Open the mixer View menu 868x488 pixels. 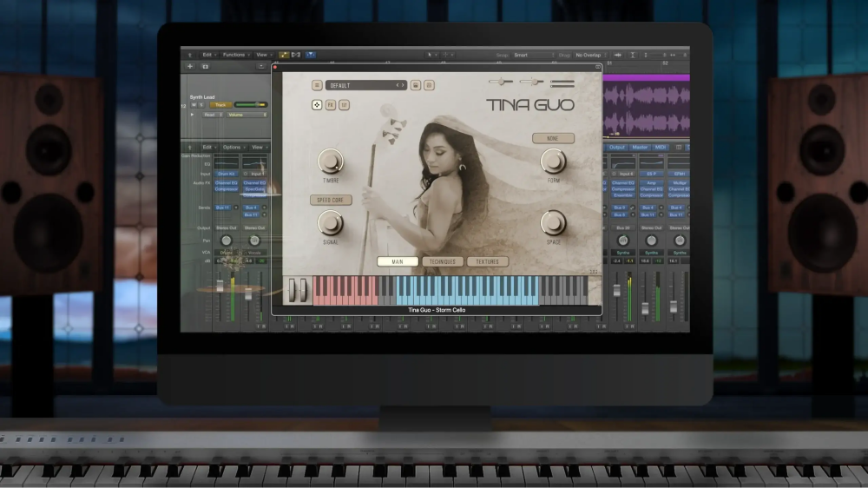(x=258, y=148)
